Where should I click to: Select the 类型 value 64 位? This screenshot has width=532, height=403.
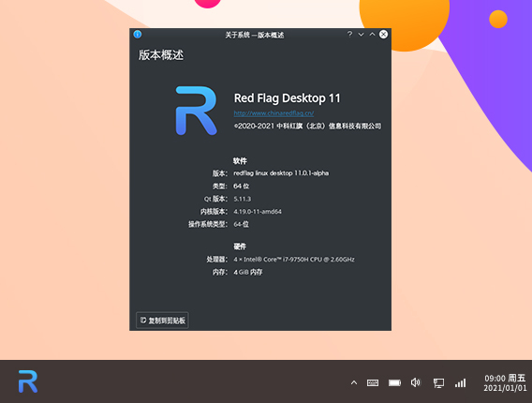pos(242,187)
